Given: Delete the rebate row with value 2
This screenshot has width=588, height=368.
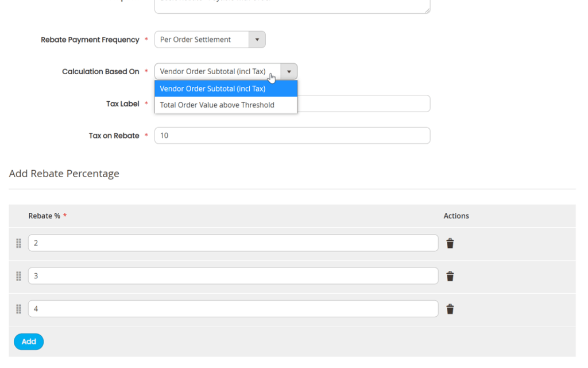Looking at the screenshot, I should tap(450, 243).
